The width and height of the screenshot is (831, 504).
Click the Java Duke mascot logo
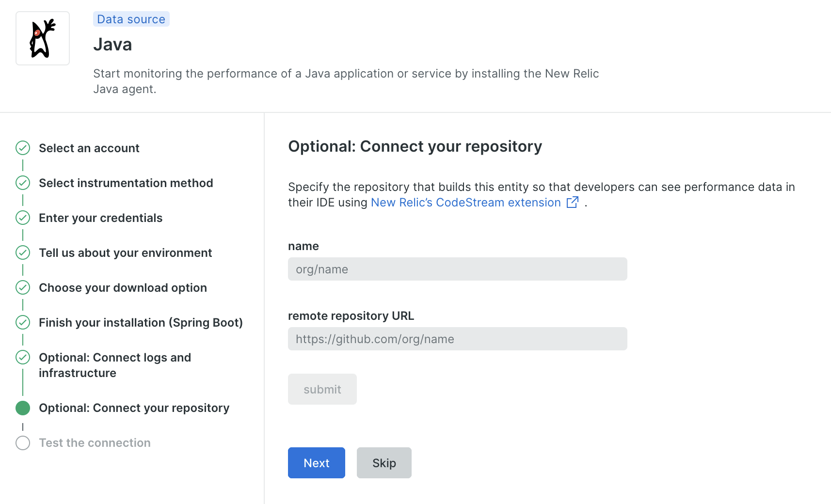point(43,38)
